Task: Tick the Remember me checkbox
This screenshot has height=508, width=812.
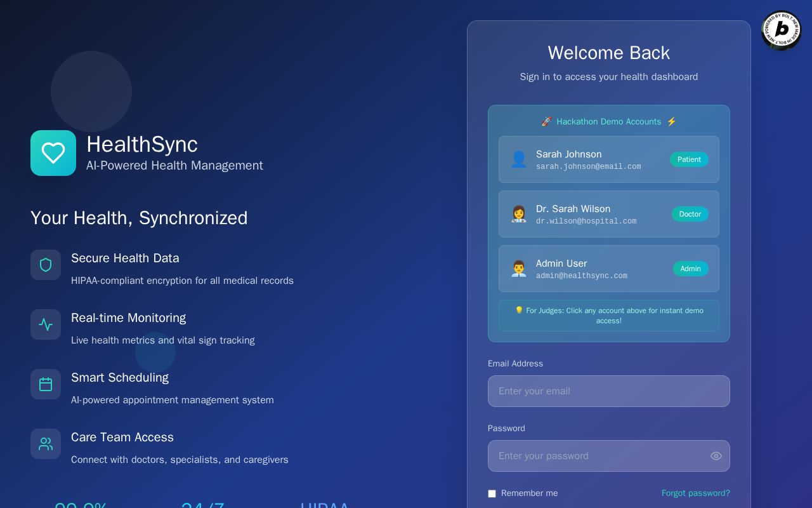Action: [492, 493]
